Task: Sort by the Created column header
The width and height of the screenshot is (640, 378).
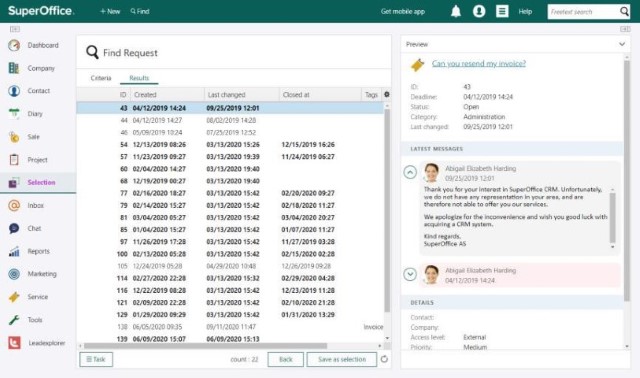Action: (167, 95)
